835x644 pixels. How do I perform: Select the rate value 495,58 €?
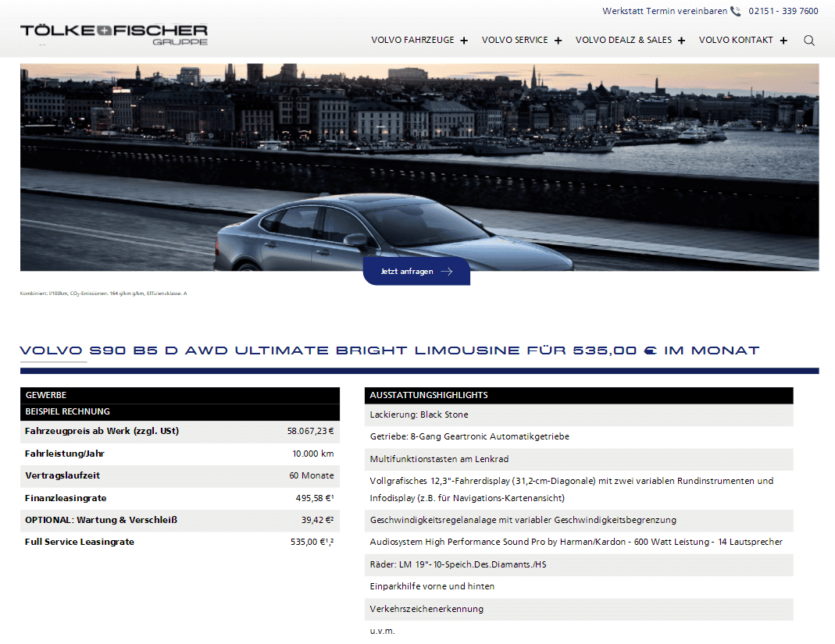point(315,498)
